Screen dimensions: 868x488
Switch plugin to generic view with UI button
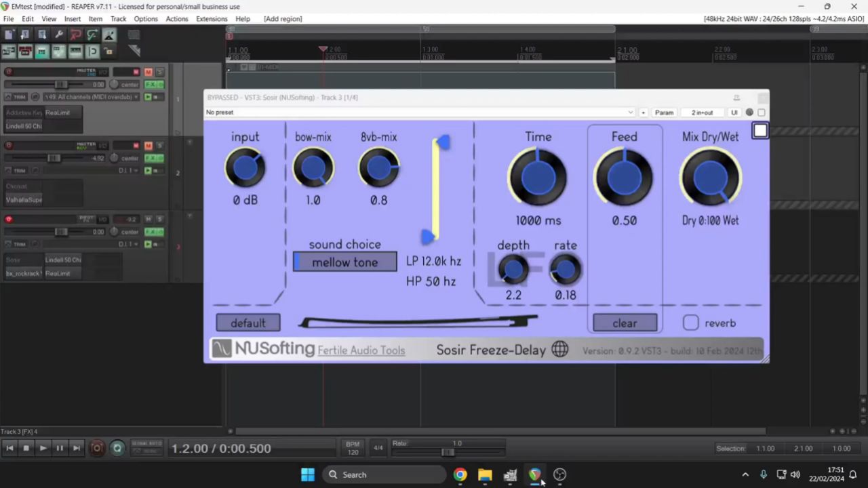734,113
